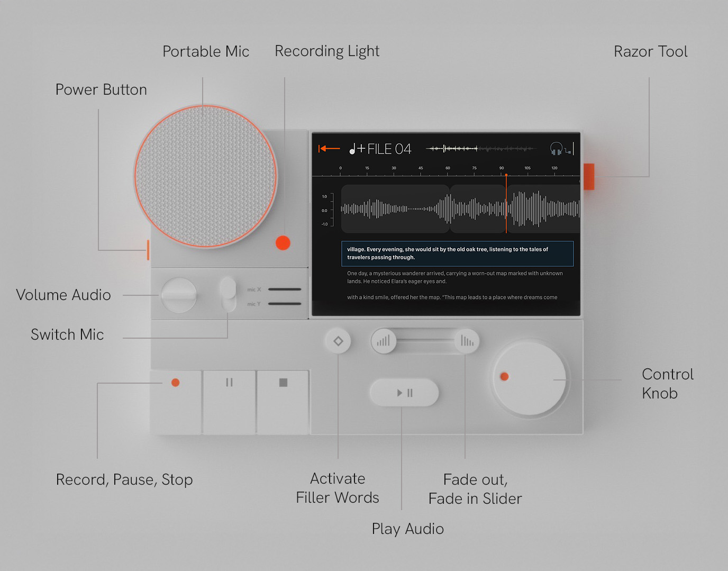
Task: Click the '-1.0' amplitude scale value
Action: click(324, 224)
